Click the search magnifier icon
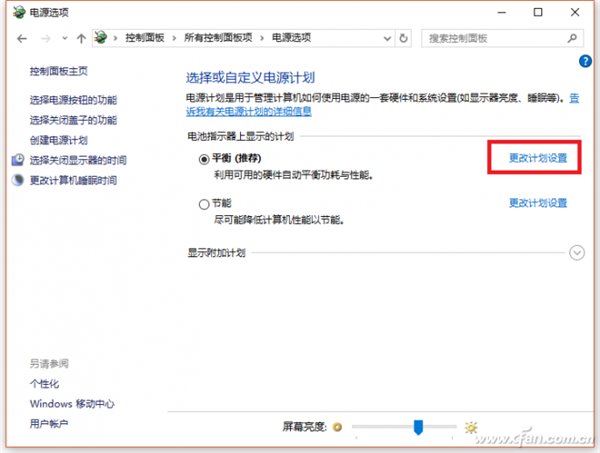 pos(572,38)
